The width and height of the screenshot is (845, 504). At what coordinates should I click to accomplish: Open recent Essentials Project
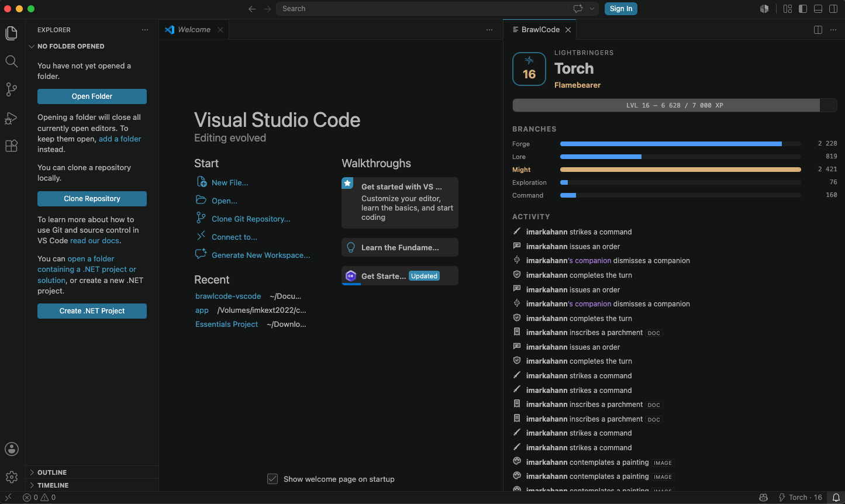[x=226, y=325]
